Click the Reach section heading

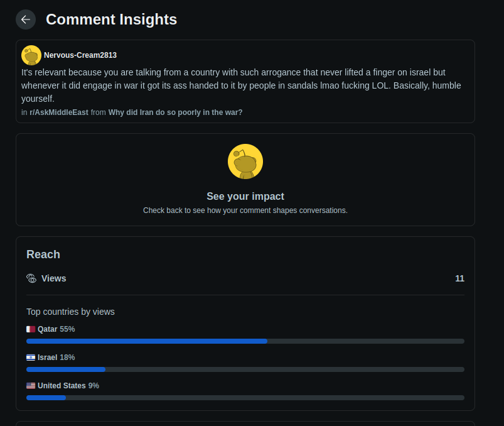(43, 254)
